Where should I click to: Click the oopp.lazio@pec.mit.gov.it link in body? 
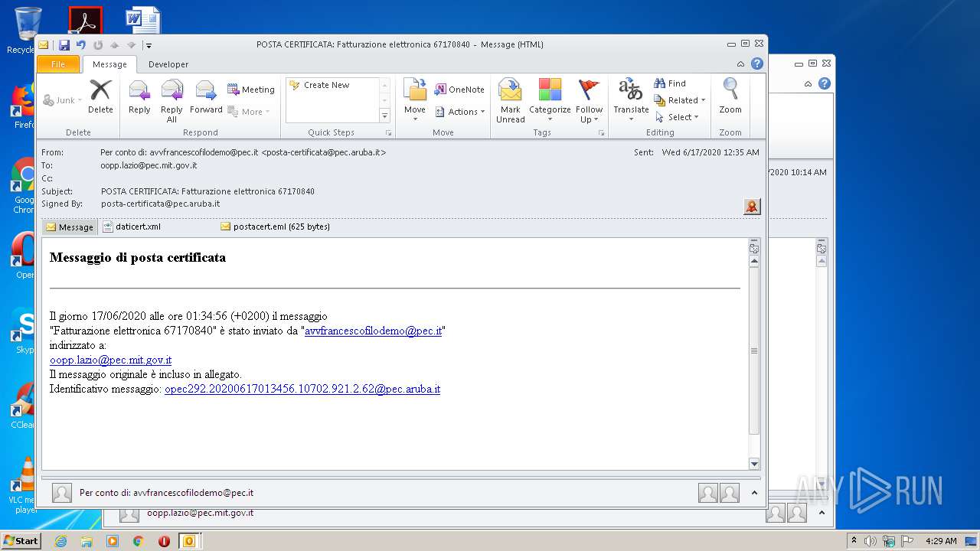tap(111, 360)
